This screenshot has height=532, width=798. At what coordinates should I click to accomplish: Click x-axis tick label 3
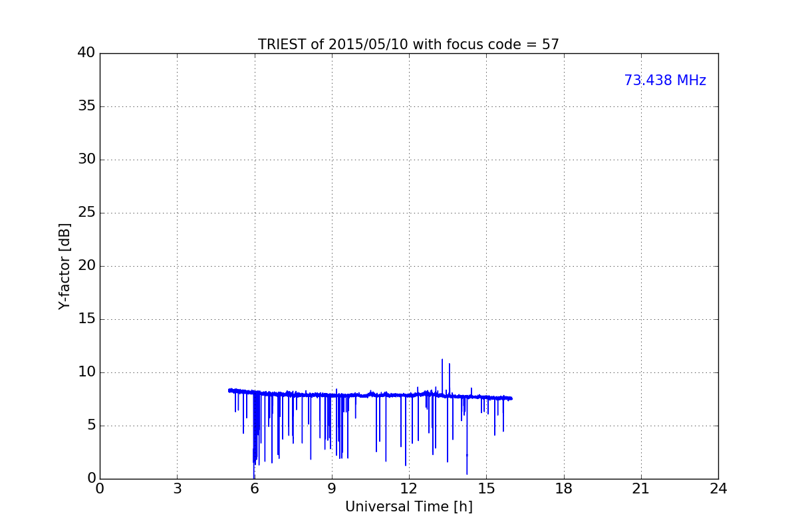[177, 489]
